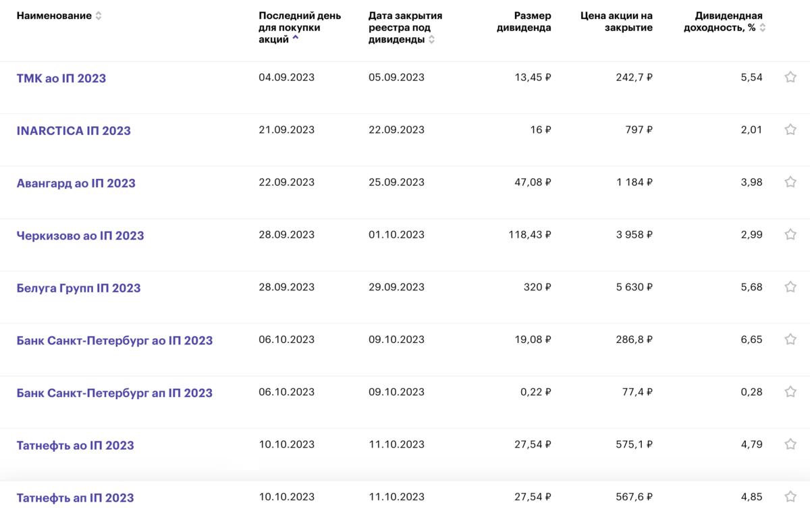
Task: Open Авангард ао ИП 2023 link
Action: point(76,183)
